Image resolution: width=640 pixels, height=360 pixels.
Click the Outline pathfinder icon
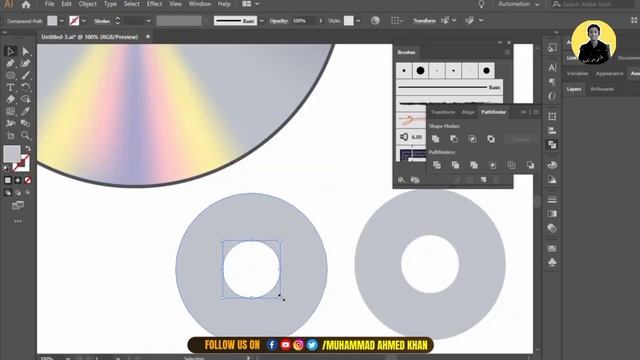(x=511, y=165)
